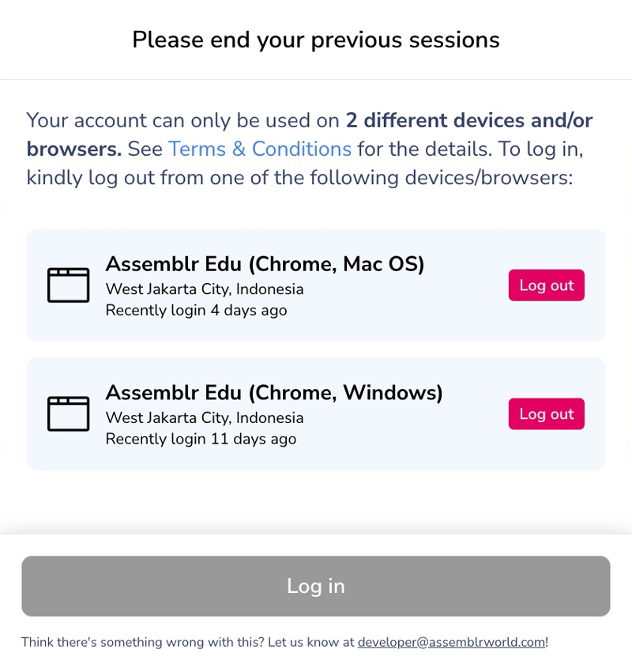Click the browser window icon for Windows session
The height and width of the screenshot is (672, 632).
point(68,413)
